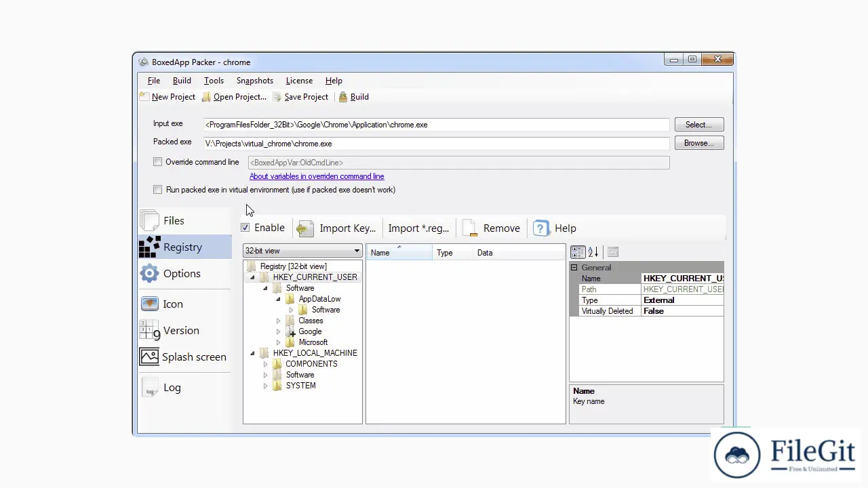Open the Splash screen section icon
This screenshot has width=868, height=488.
[x=149, y=357]
